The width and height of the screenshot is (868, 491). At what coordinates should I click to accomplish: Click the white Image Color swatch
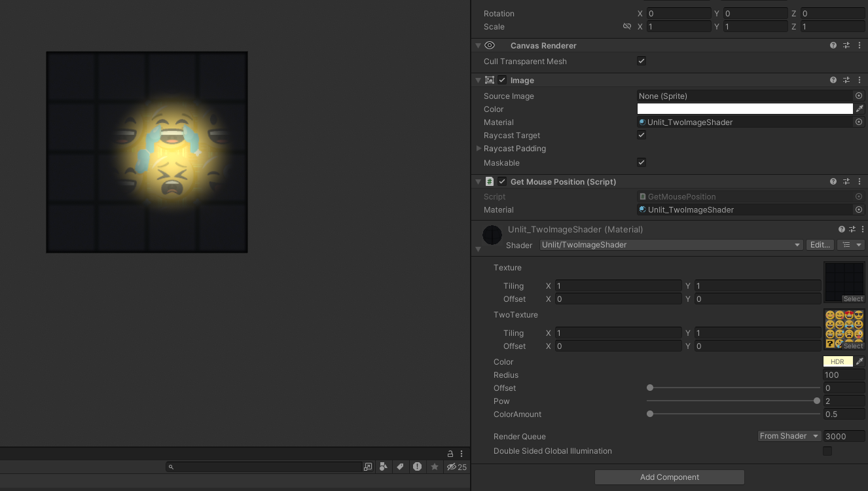(745, 109)
